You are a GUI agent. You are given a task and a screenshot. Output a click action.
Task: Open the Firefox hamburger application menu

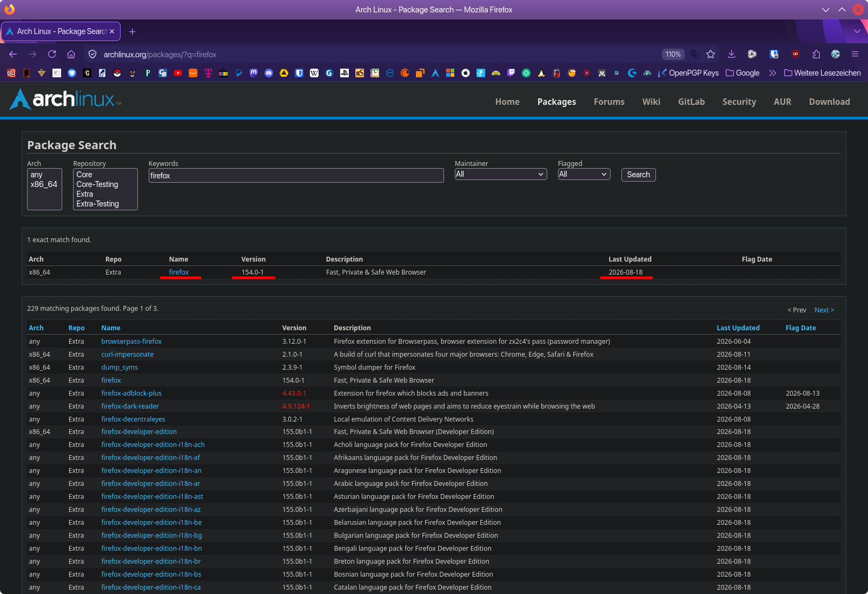tap(855, 54)
